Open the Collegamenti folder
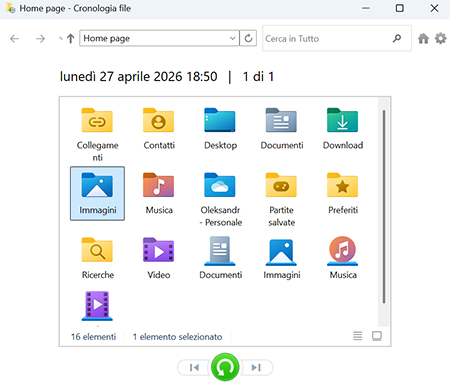The height and width of the screenshot is (385, 450). point(97,135)
